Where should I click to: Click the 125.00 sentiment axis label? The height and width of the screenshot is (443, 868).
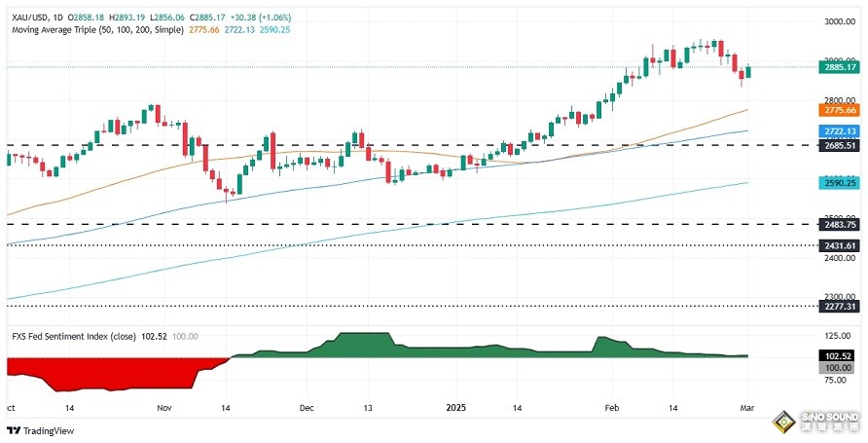pyautogui.click(x=837, y=336)
